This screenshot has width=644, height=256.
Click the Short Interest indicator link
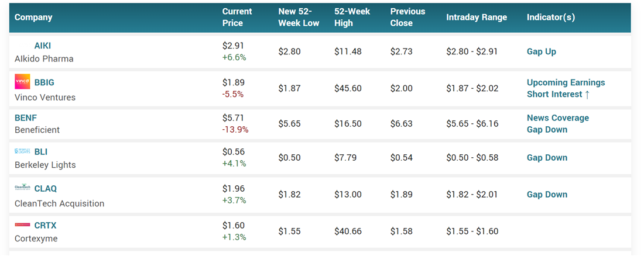coord(559,94)
